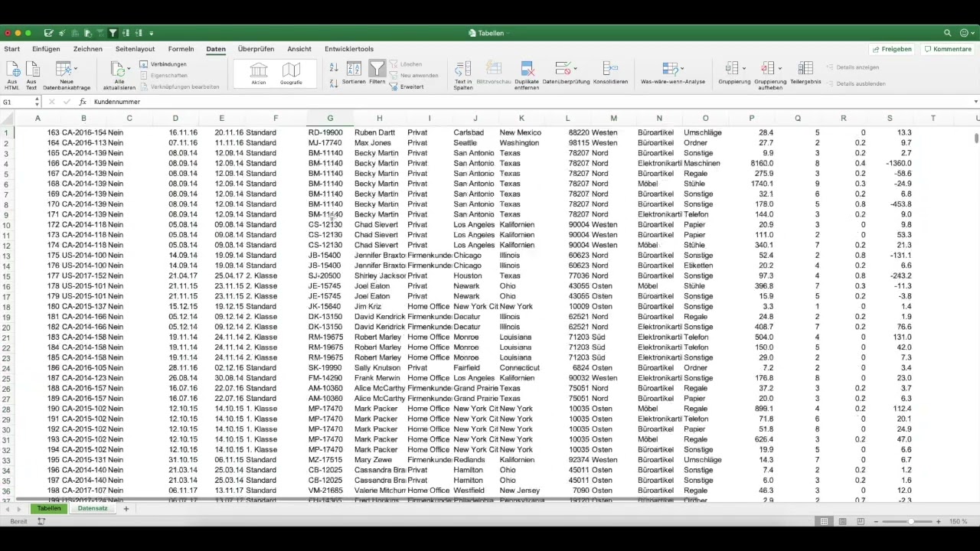Viewport: 980px width, 551px height.
Task: Click the Aus HTML import icon
Action: point(12,70)
